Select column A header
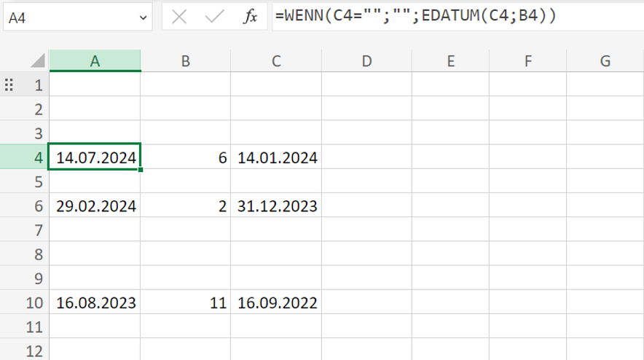Image resolution: width=644 pixels, height=360 pixels. click(x=95, y=60)
